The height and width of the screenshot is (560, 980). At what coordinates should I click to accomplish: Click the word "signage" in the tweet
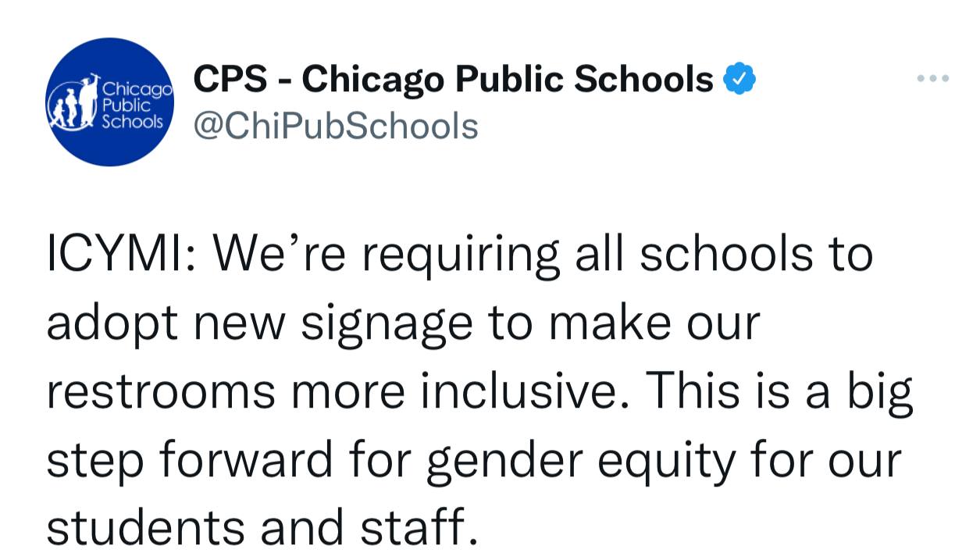point(387,324)
